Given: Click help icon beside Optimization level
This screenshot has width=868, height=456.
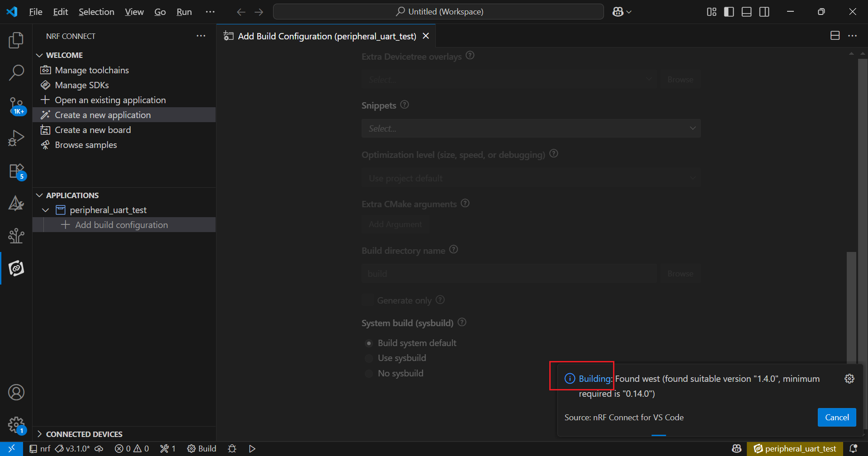Looking at the screenshot, I should click(554, 153).
